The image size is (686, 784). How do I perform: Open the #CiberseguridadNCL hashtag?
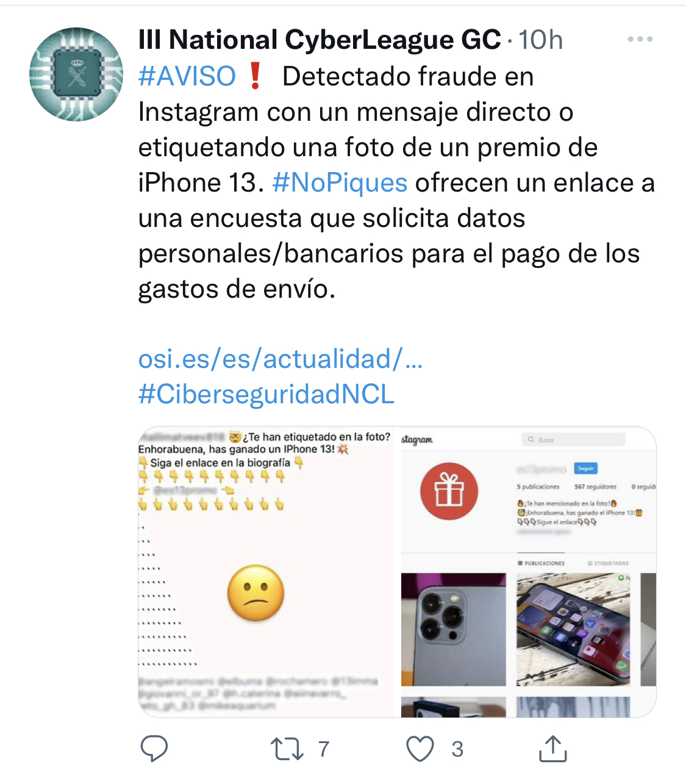point(266,394)
